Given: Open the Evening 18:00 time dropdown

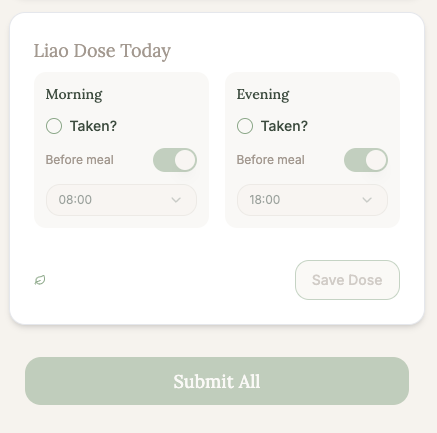Looking at the screenshot, I should [312, 200].
